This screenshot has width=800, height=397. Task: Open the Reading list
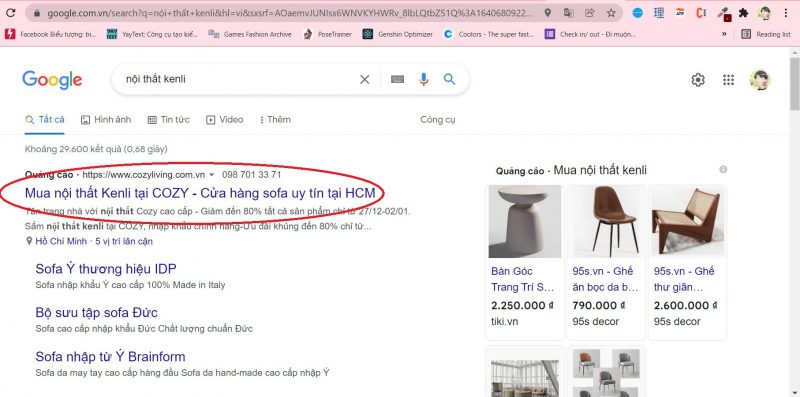[766, 34]
